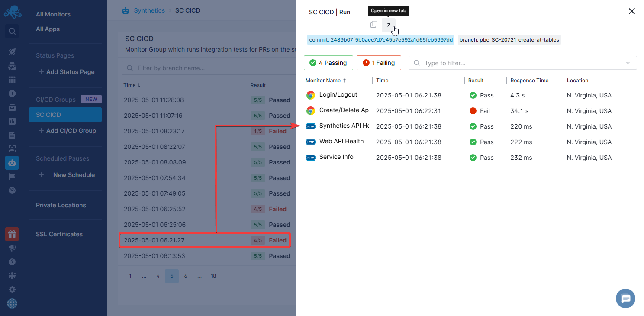Image resolution: width=644 pixels, height=316 pixels.
Task: Select the SC CICD group in the sidebar
Action: (65, 115)
